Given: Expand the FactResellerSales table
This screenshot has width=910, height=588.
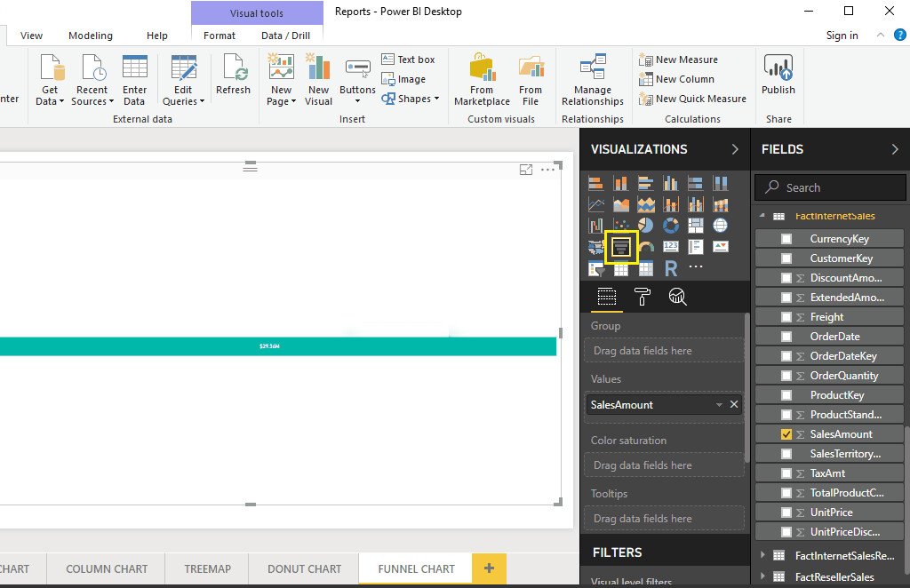Looking at the screenshot, I should click(x=762, y=576).
